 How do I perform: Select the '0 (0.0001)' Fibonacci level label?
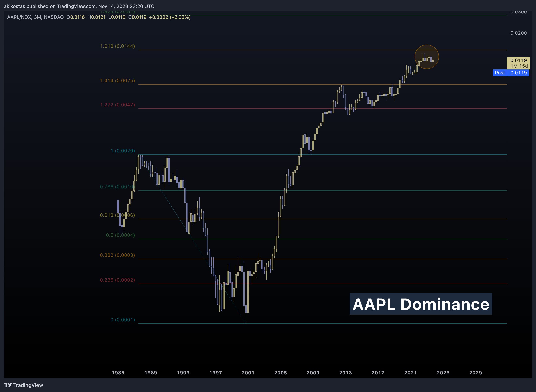(123, 320)
